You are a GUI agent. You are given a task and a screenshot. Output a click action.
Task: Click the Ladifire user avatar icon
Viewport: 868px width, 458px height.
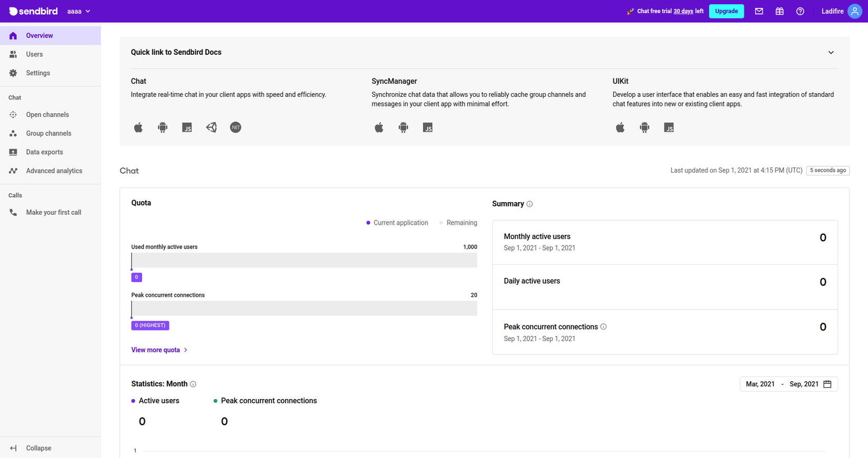pyautogui.click(x=855, y=11)
